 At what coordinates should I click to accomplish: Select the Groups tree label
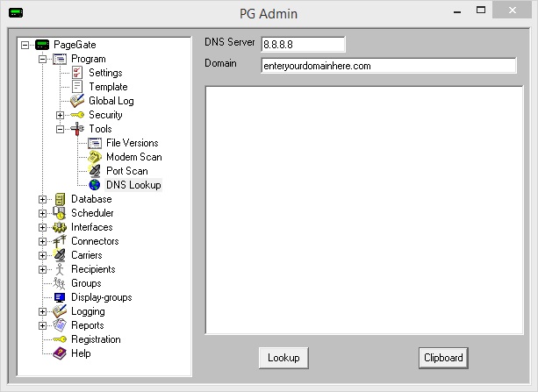click(x=86, y=283)
